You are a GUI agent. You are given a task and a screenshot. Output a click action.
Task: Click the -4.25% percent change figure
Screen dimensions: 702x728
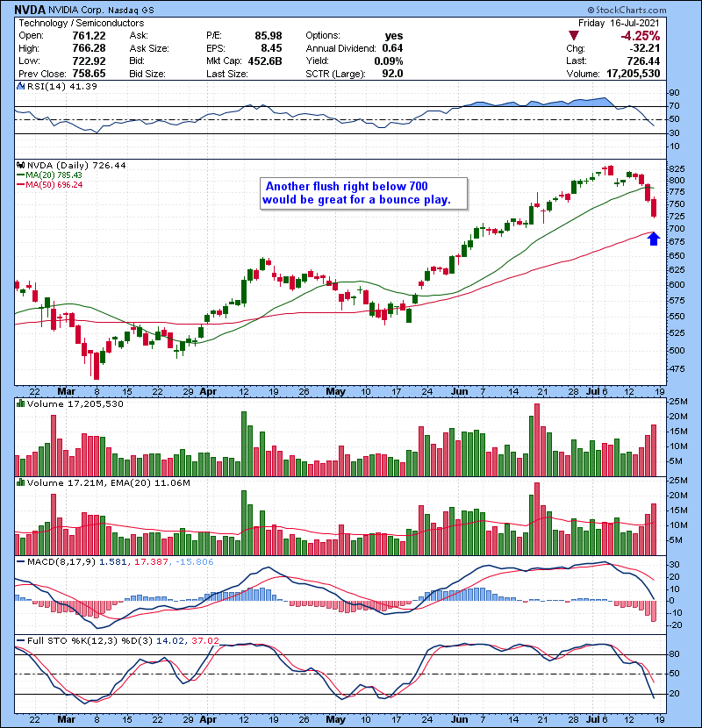[641, 36]
